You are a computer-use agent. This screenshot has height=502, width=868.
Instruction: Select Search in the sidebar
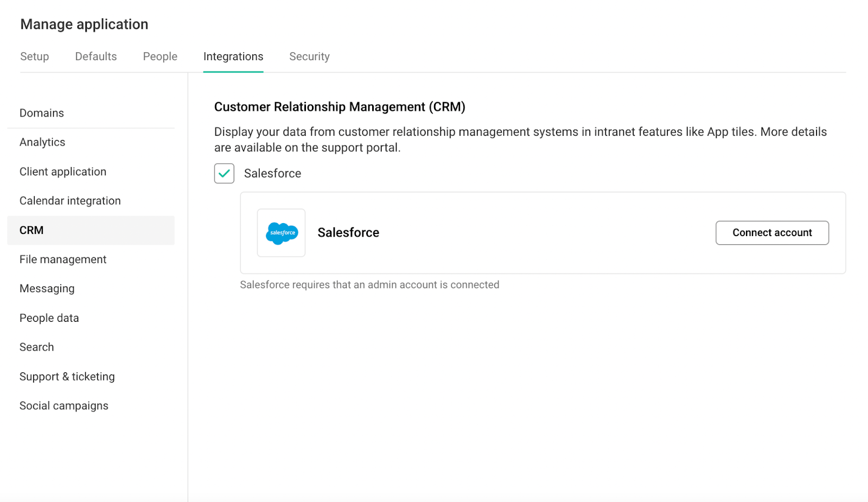tap(36, 347)
